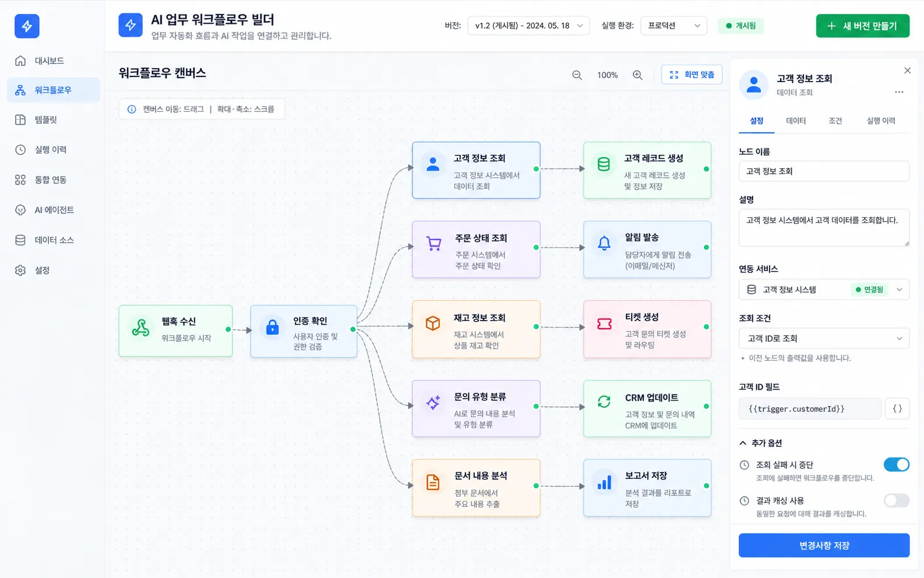Viewport: 924px width, 578px height.
Task: Open the 버전 dropdown showing v1.2
Action: pos(528,26)
